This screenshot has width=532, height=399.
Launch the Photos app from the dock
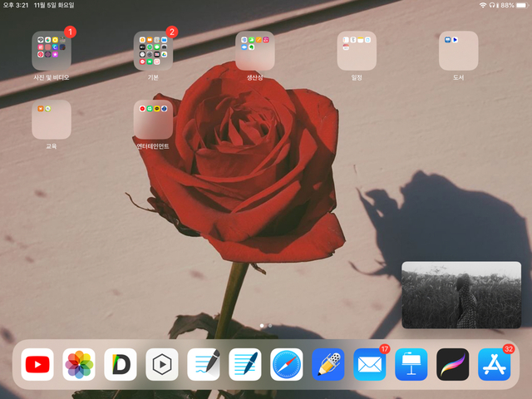point(79,364)
